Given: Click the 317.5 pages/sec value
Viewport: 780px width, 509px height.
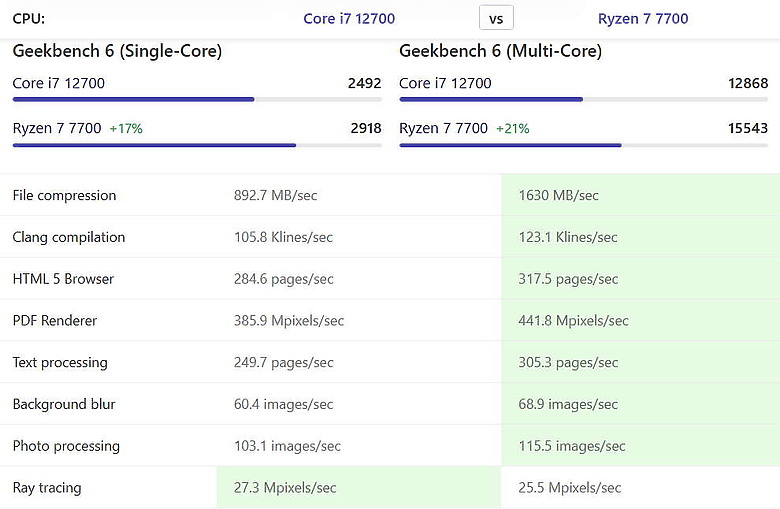Looking at the screenshot, I should point(568,279).
